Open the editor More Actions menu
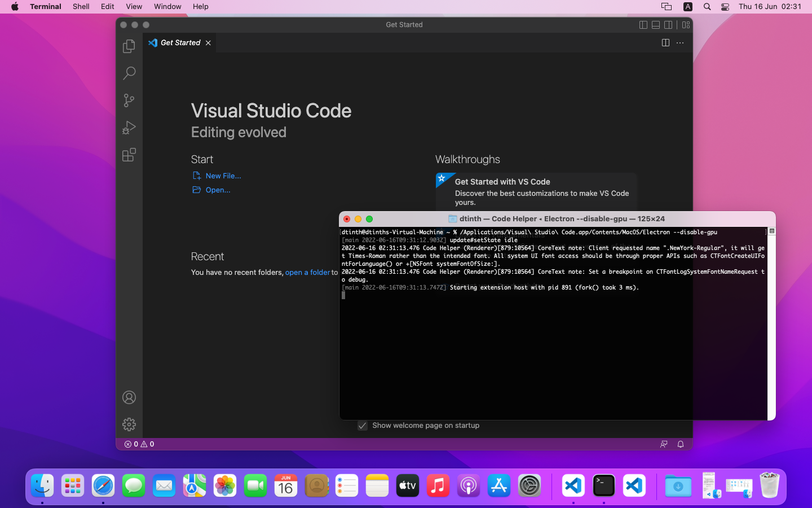Viewport: 812px width, 508px height. point(679,42)
